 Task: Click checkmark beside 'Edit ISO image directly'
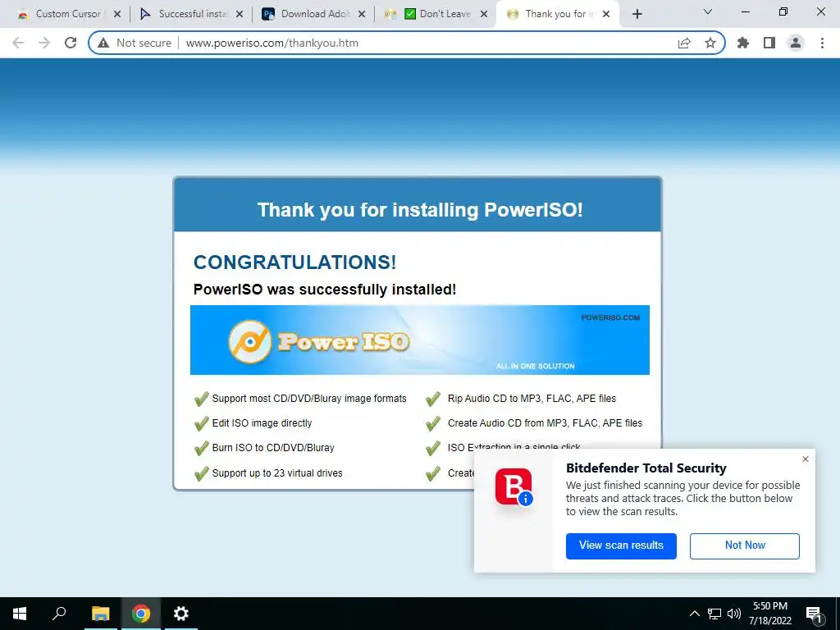[x=202, y=423]
